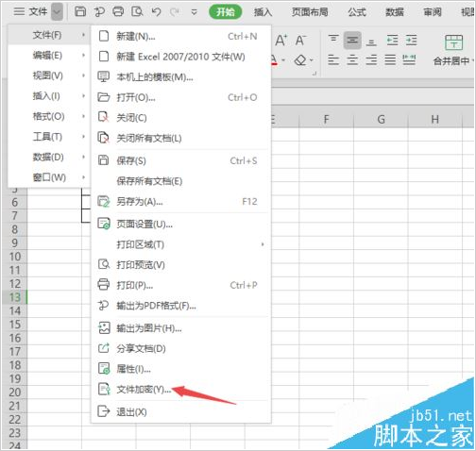
Task: Click the decrease indent icon
Action: click(x=392, y=41)
